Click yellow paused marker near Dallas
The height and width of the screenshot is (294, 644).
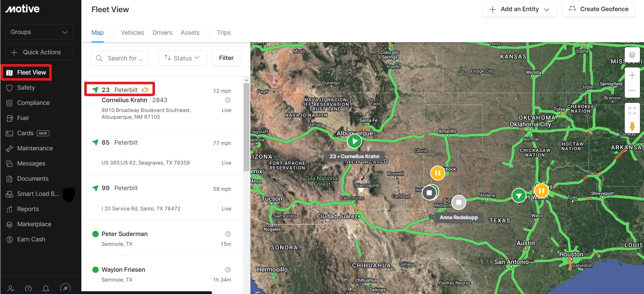click(x=541, y=191)
